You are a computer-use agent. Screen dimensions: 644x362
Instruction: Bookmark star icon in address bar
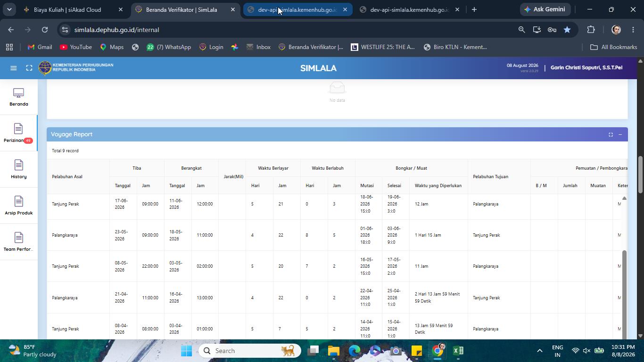coord(567,30)
